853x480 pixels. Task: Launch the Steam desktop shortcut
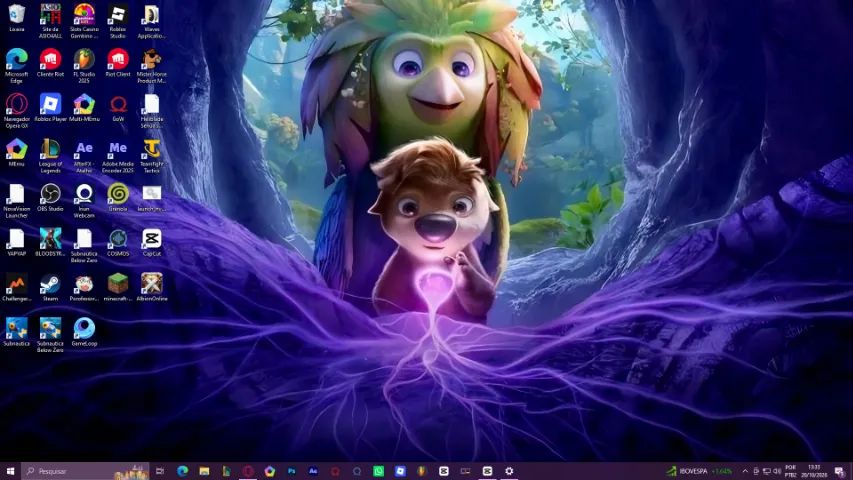50,287
